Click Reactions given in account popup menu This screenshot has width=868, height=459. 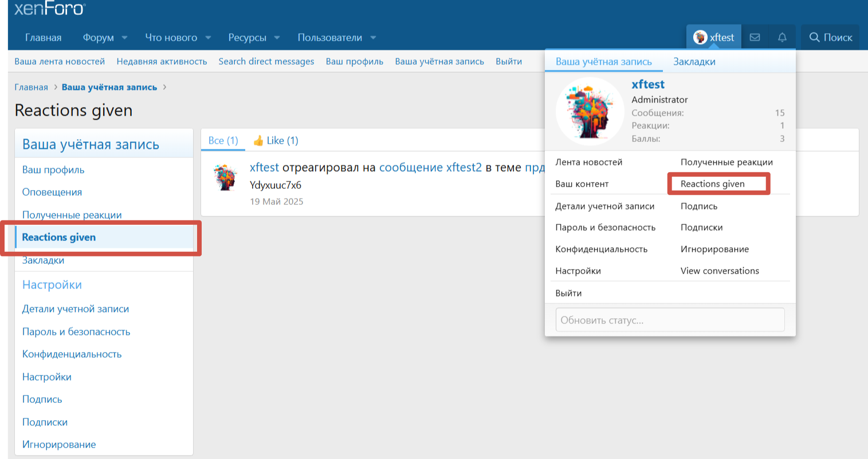click(712, 184)
